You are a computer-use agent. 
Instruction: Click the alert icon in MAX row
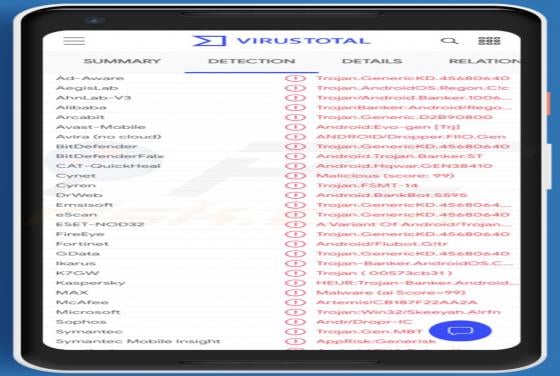click(x=295, y=293)
